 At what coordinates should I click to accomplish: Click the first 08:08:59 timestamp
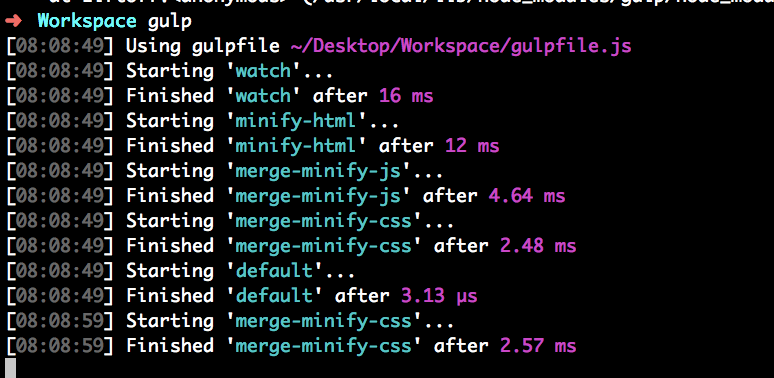[60, 321]
